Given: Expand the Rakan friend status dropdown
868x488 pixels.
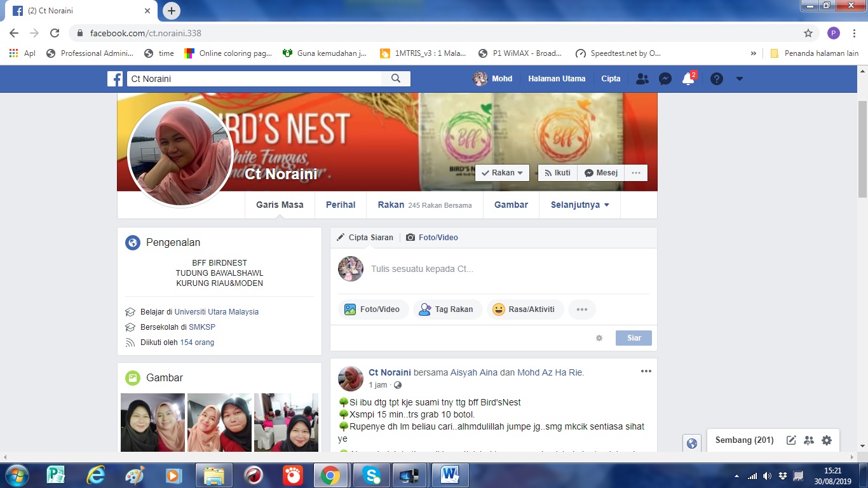Looking at the screenshot, I should pyautogui.click(x=502, y=173).
